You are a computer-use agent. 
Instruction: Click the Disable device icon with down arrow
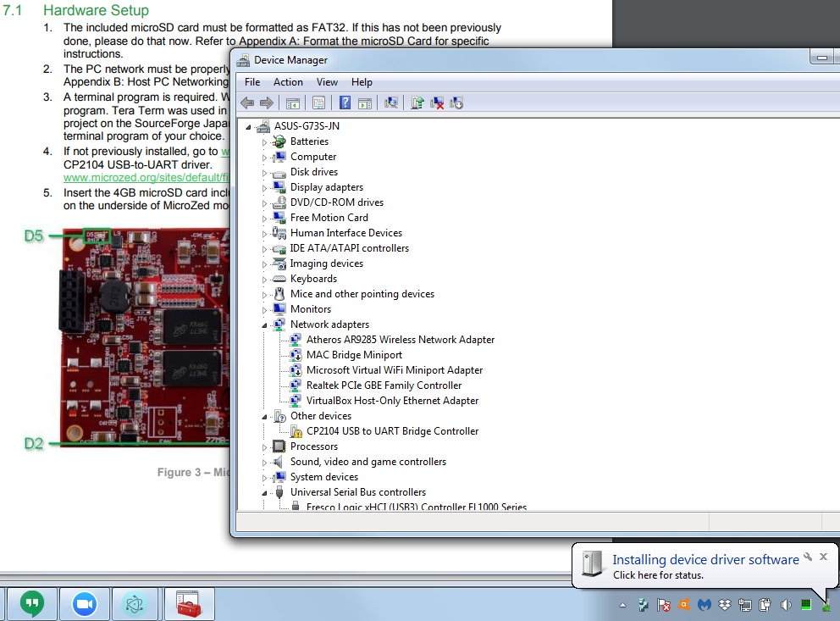click(x=456, y=103)
